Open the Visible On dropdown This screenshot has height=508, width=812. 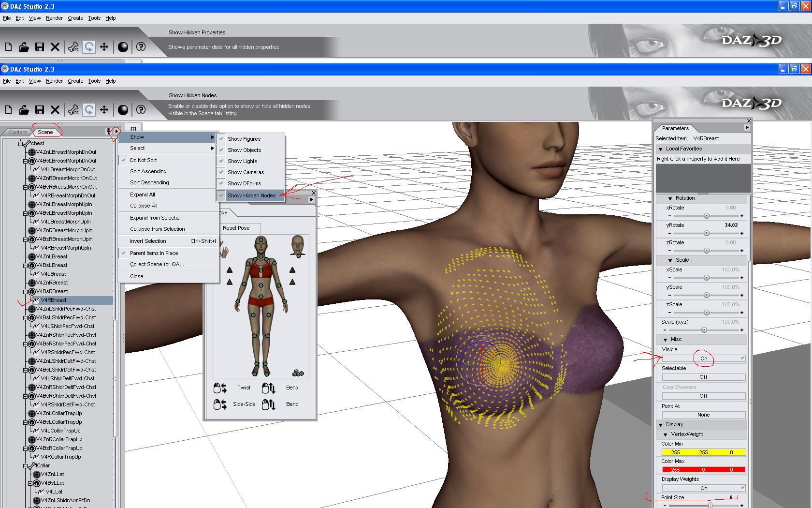pyautogui.click(x=703, y=359)
